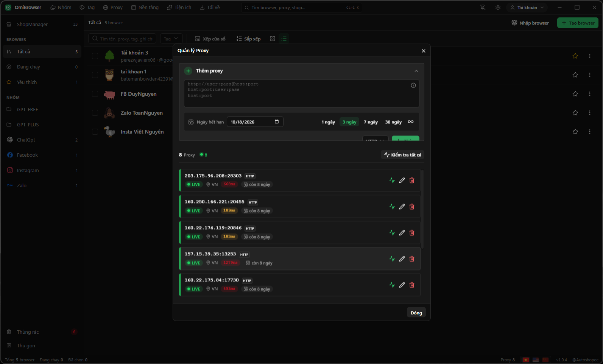Set unlimited expiry with infinity icon
This screenshot has width=603, height=364.
click(411, 122)
